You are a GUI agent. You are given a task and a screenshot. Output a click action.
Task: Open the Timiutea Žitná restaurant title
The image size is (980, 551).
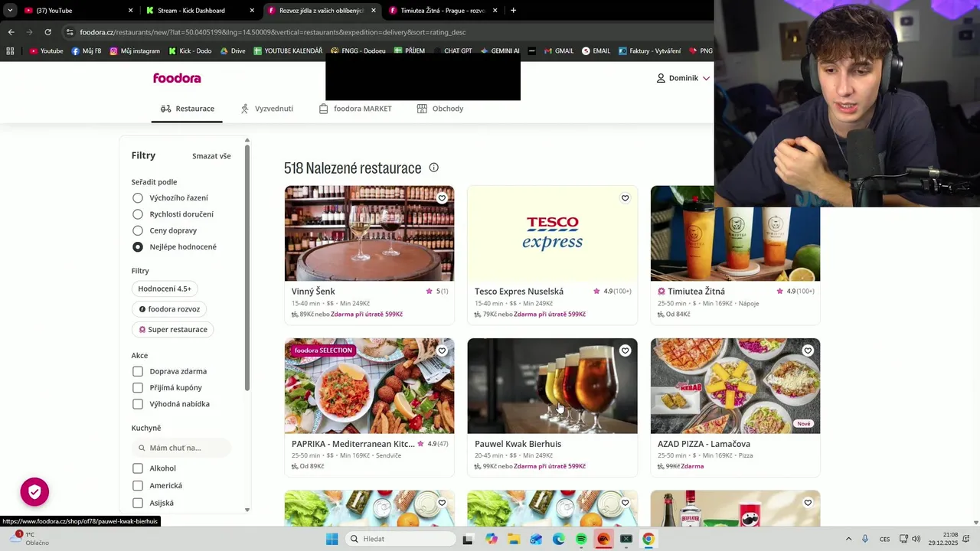[696, 291]
